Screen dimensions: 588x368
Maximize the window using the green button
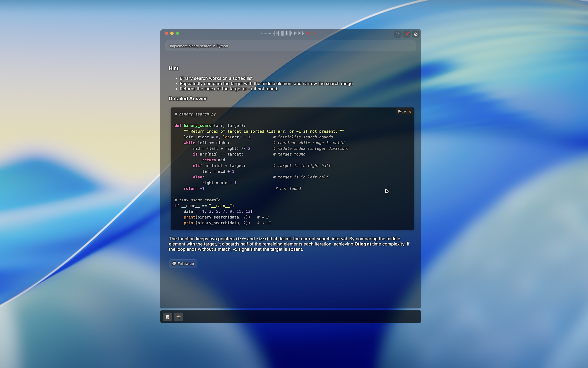(177, 33)
